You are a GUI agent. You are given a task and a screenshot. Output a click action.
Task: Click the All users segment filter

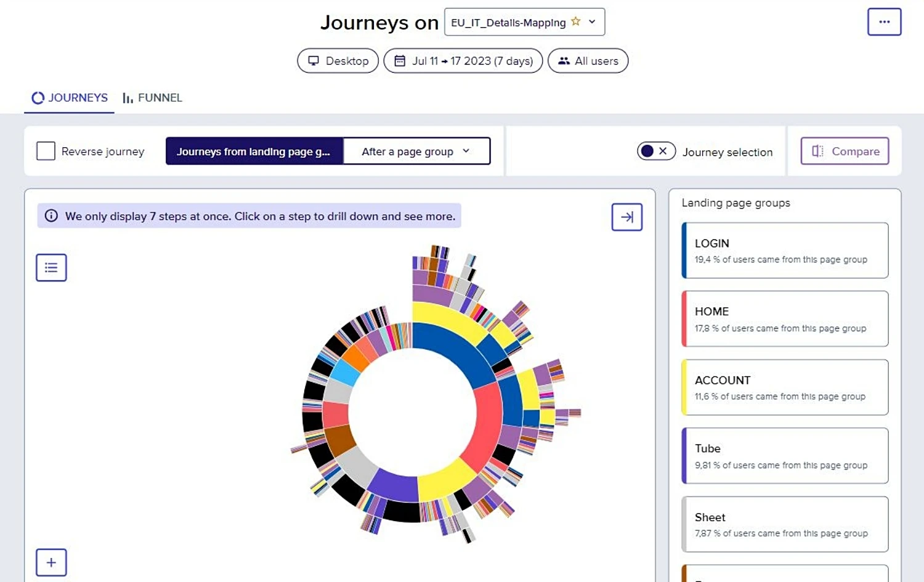click(588, 61)
